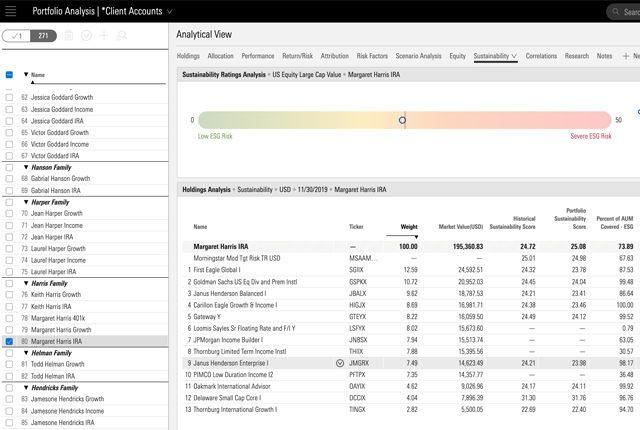Collapse the Hendricks Family group
640x430 pixels.
26,387
